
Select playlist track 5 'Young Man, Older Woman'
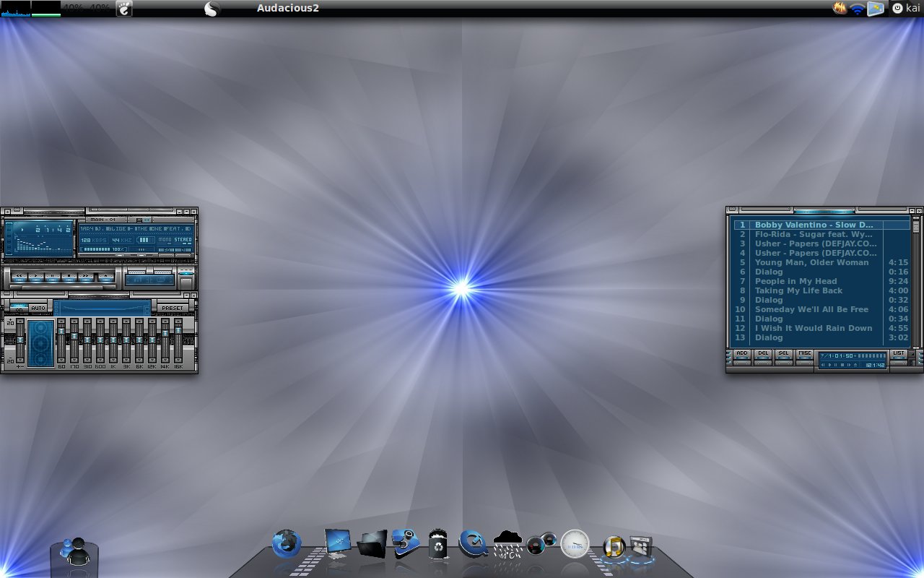tap(821, 262)
